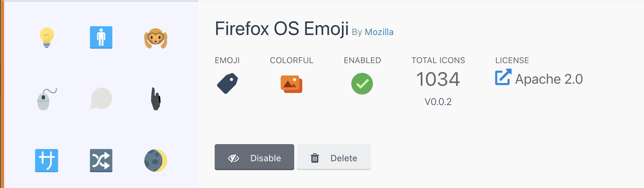644x188 pixels.
Task: Select the computer mouse emoji icon
Action: [46, 99]
